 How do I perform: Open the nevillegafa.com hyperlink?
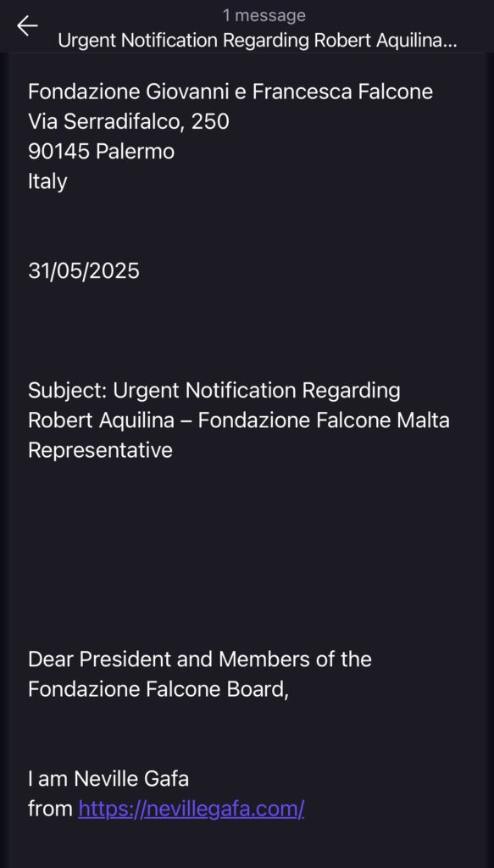click(x=191, y=809)
